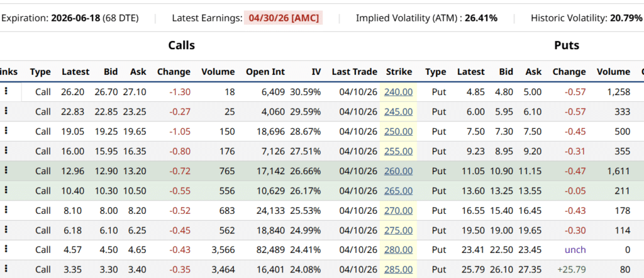
Task: Select the 3,566 call volume cell
Action: 222,250
